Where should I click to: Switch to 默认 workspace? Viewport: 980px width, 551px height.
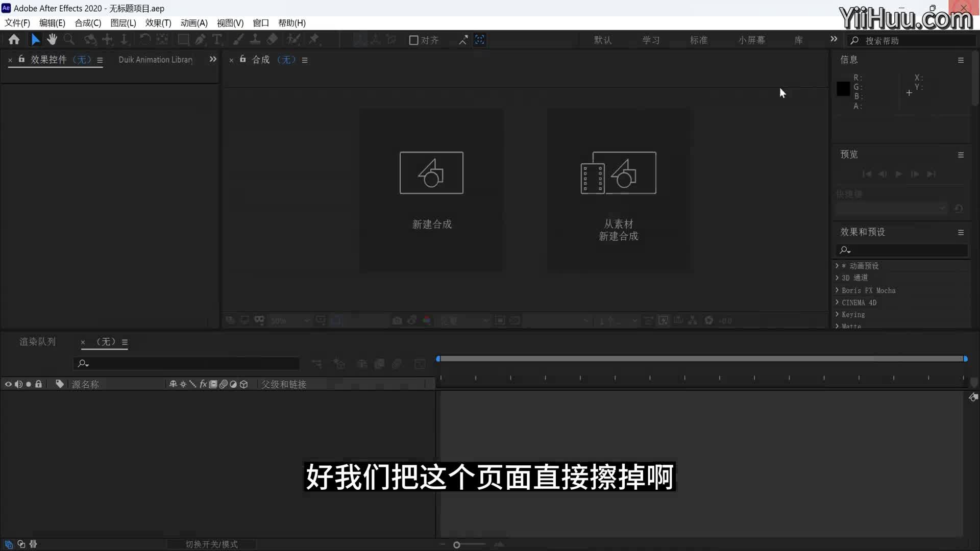click(603, 40)
